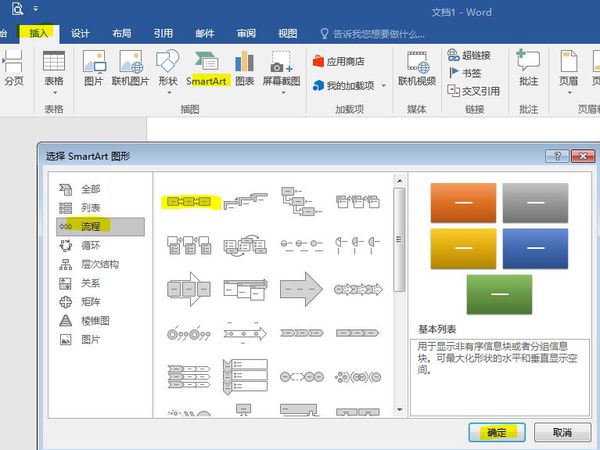Screen dimensions: 600x450
Task: Open the Screenshot (屏幕截图) menu
Action: point(282,73)
